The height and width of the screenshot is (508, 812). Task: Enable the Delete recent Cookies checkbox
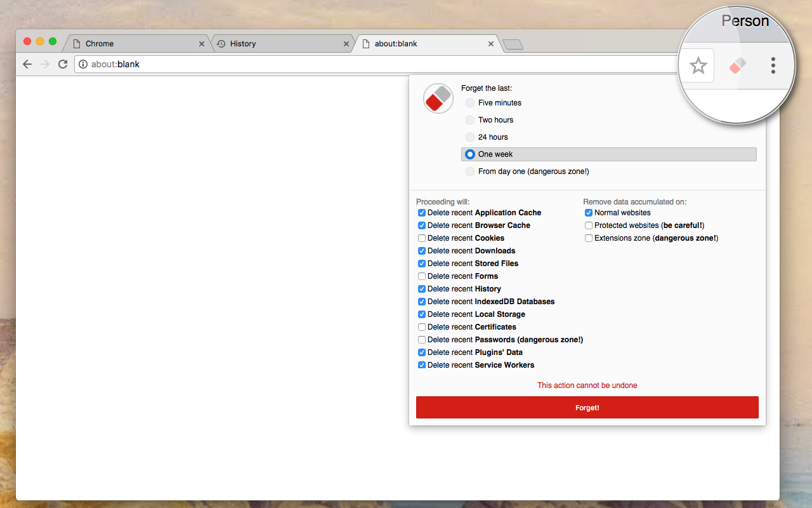(421, 237)
